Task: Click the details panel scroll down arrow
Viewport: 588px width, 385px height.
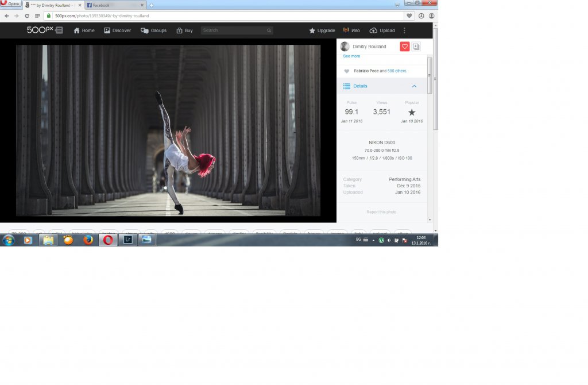Action: pos(430,220)
